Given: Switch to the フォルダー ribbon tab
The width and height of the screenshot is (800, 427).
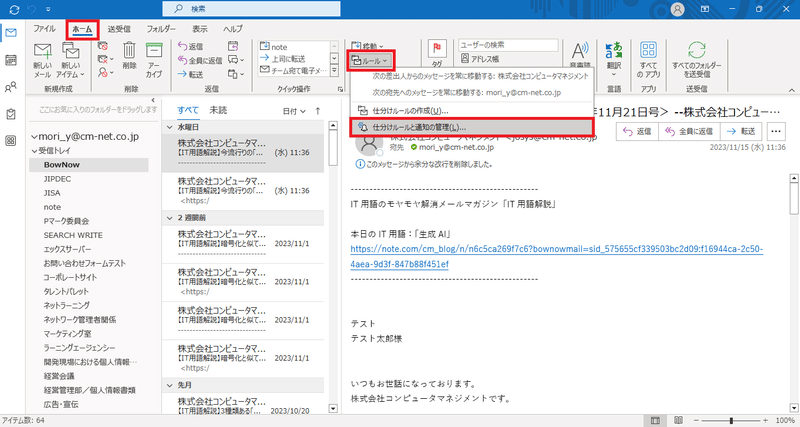Looking at the screenshot, I should coord(161,29).
